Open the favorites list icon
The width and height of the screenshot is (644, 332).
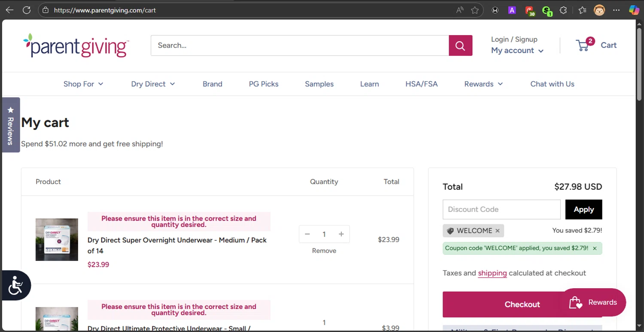(x=582, y=10)
